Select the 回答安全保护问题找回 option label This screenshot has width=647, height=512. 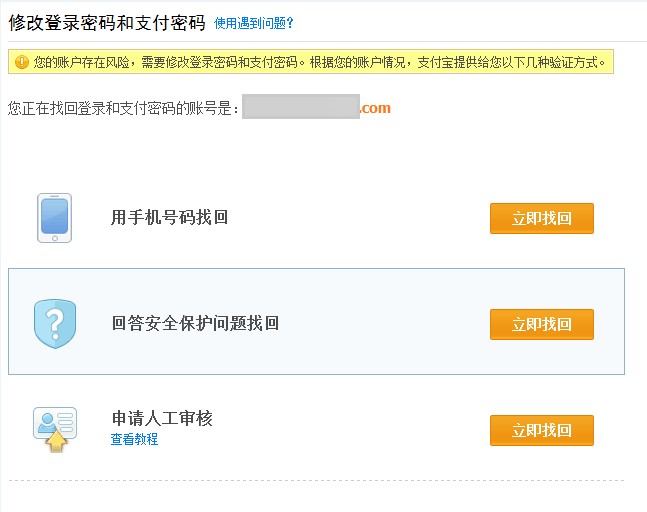195,323
